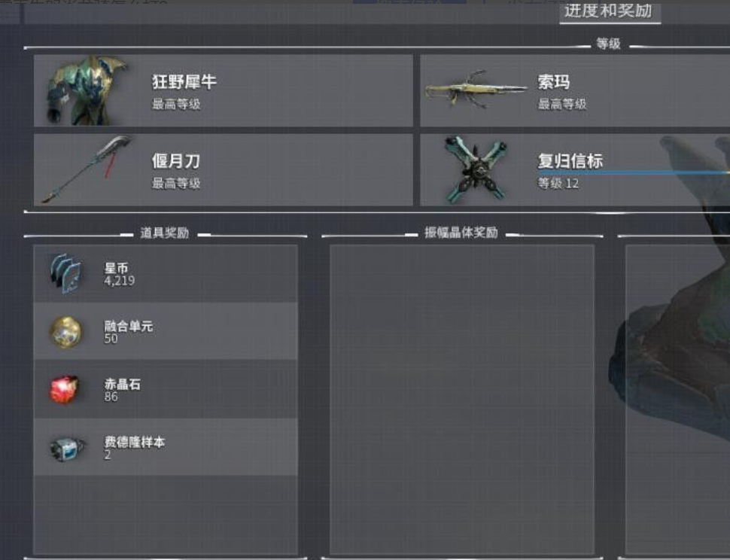Image resolution: width=730 pixels, height=560 pixels.
Task: Click the 索玛 rifle icon
Action: pos(476,90)
